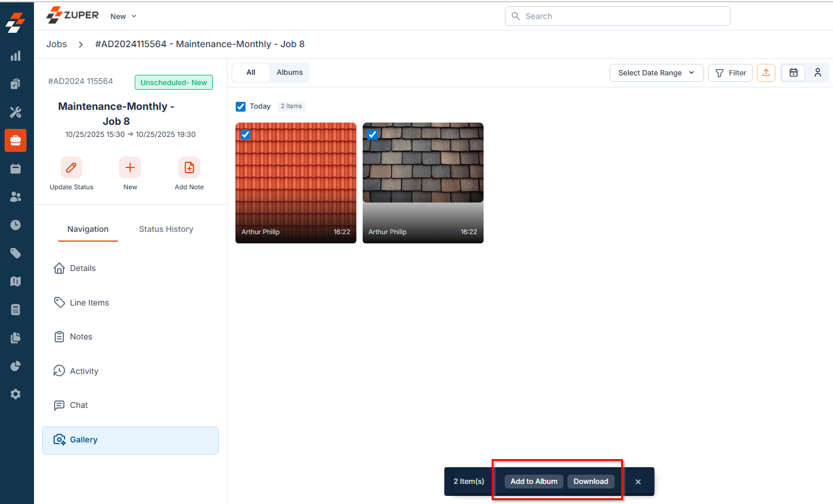Screen dimensions: 833x504
Task: Switch to the user grouping view icon
Action: (817, 72)
